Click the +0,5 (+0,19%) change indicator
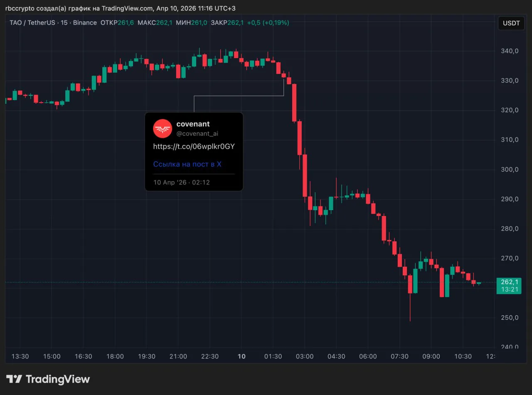The image size is (532, 395). click(268, 23)
